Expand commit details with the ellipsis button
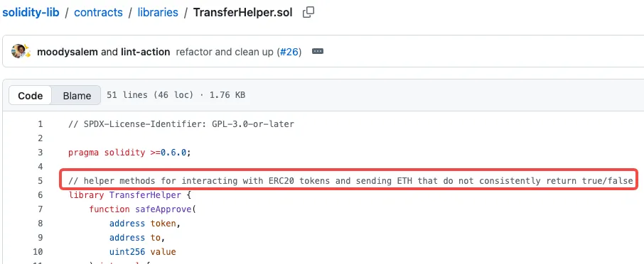This screenshot has width=644, height=264. (318, 52)
